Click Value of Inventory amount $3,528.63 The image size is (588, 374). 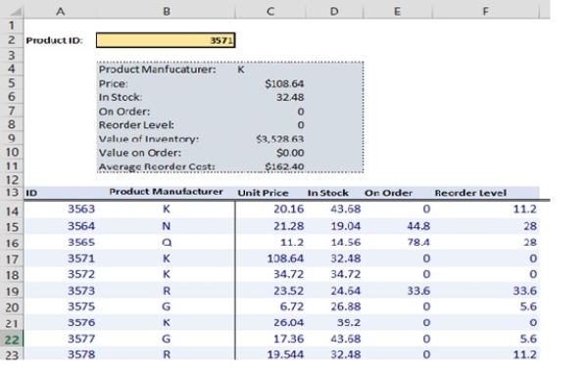279,139
